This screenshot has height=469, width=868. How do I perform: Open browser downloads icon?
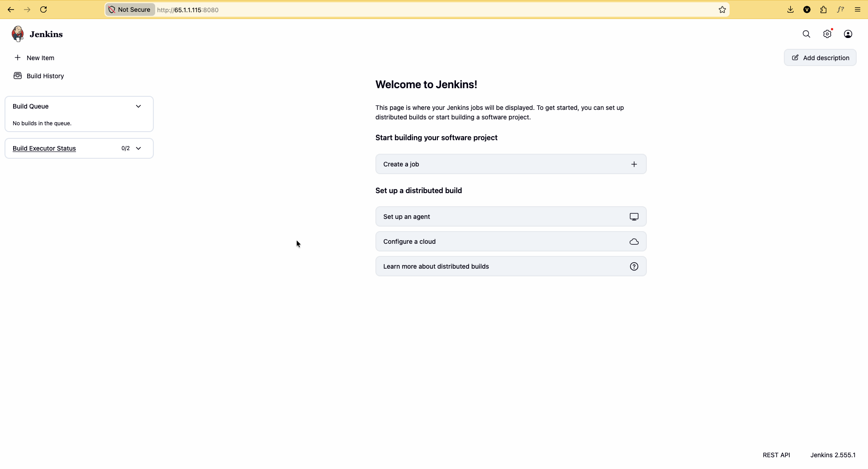[790, 9]
